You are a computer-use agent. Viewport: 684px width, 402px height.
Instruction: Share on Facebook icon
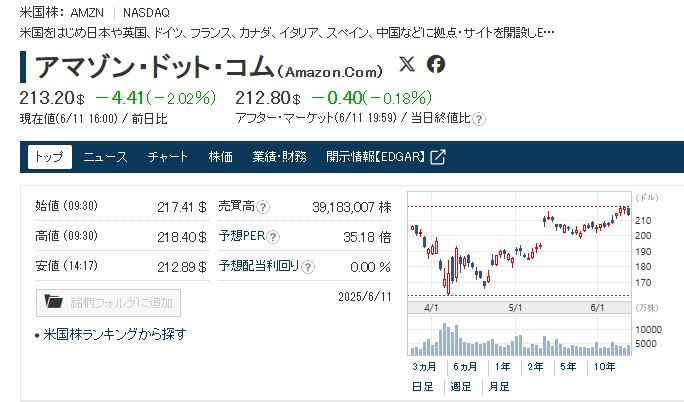click(436, 64)
